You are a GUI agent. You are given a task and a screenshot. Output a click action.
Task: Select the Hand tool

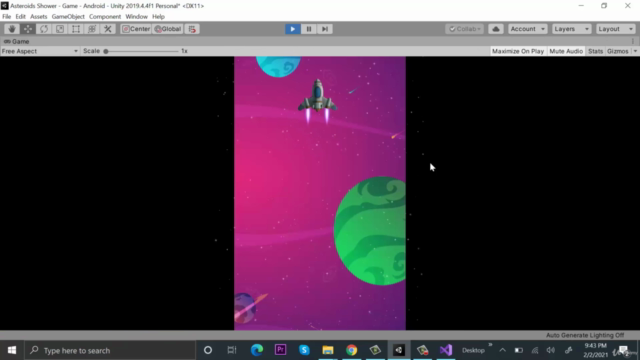click(12, 29)
